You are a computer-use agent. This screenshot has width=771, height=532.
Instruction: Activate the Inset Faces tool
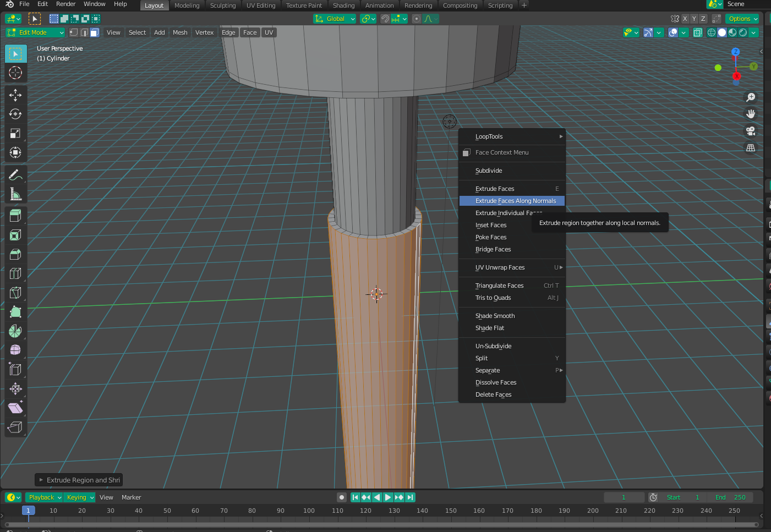pos(15,235)
